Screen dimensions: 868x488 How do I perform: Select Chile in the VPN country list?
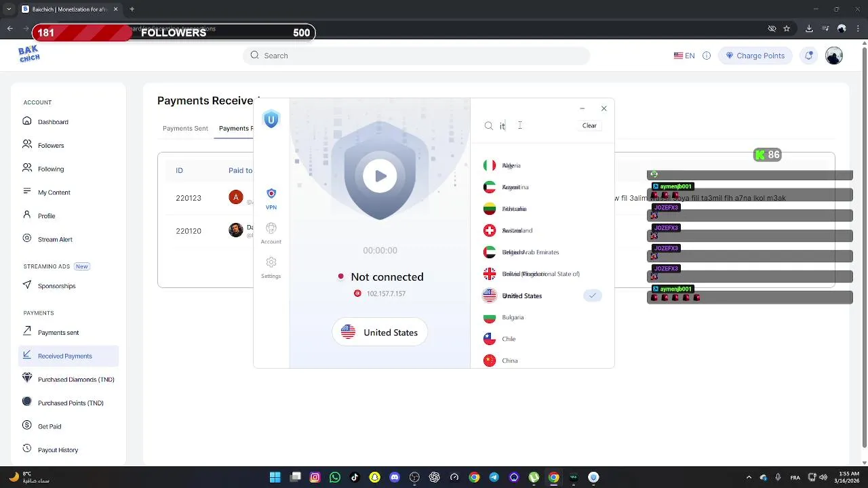coord(542,339)
